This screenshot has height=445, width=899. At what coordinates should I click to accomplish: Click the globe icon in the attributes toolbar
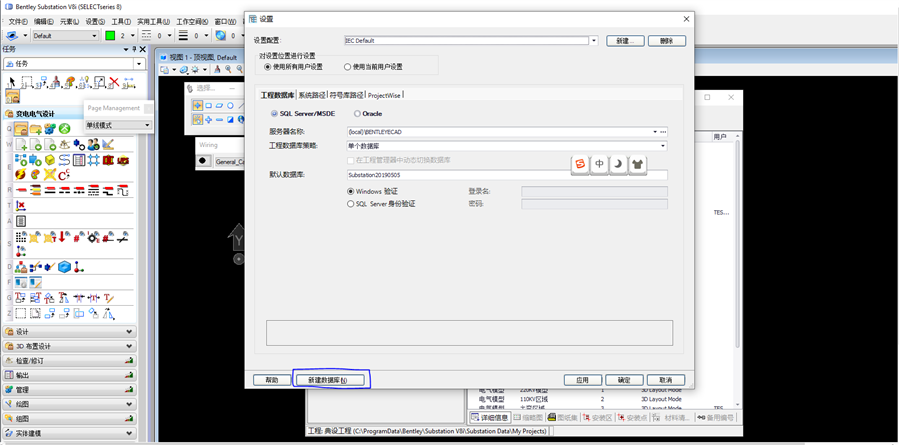click(x=220, y=36)
